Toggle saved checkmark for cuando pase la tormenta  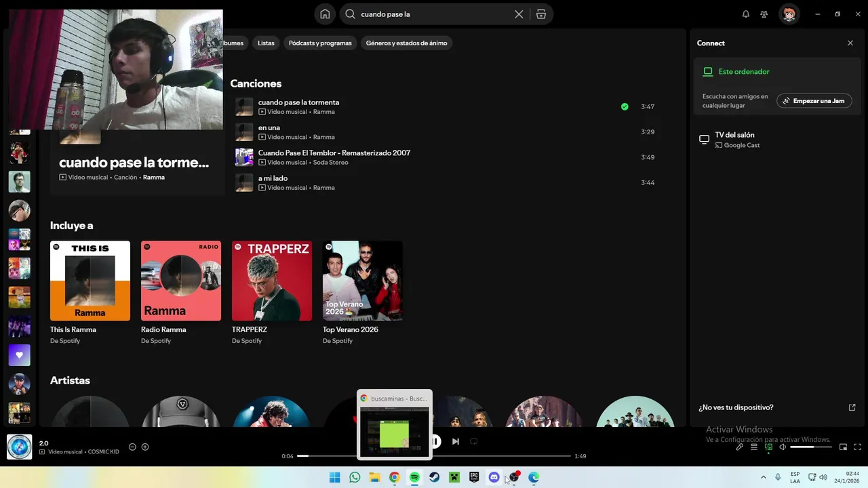coord(625,106)
